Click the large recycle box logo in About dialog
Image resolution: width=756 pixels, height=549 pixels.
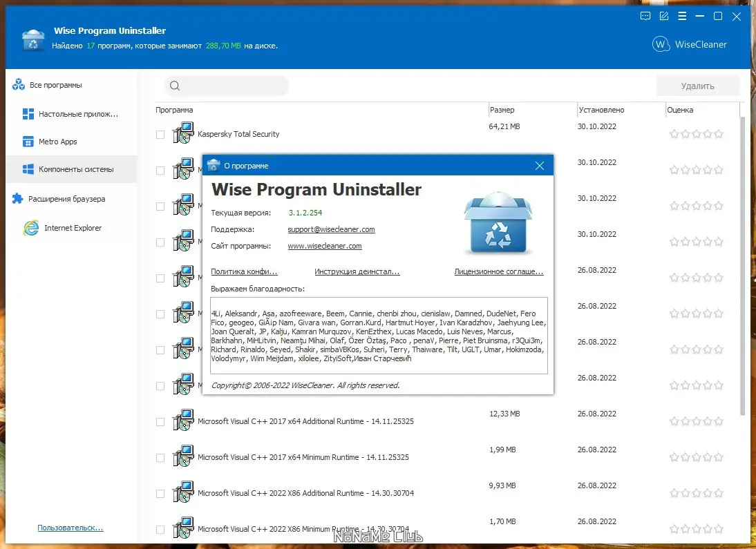click(498, 222)
